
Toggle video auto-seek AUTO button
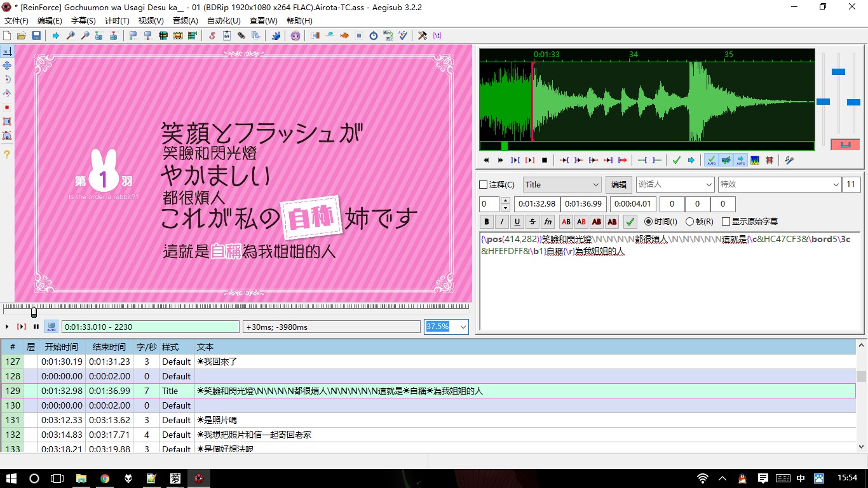pos(51,327)
